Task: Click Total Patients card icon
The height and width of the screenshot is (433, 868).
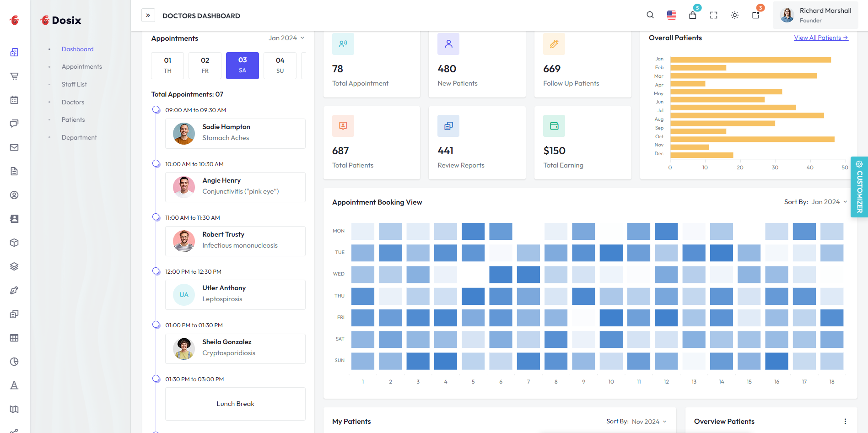Action: (343, 126)
